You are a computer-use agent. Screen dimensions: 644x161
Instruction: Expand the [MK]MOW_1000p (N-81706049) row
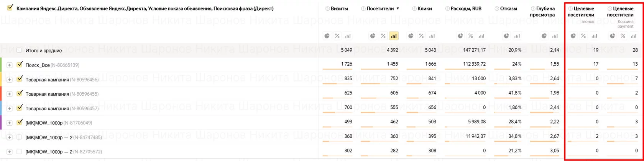tap(10, 123)
